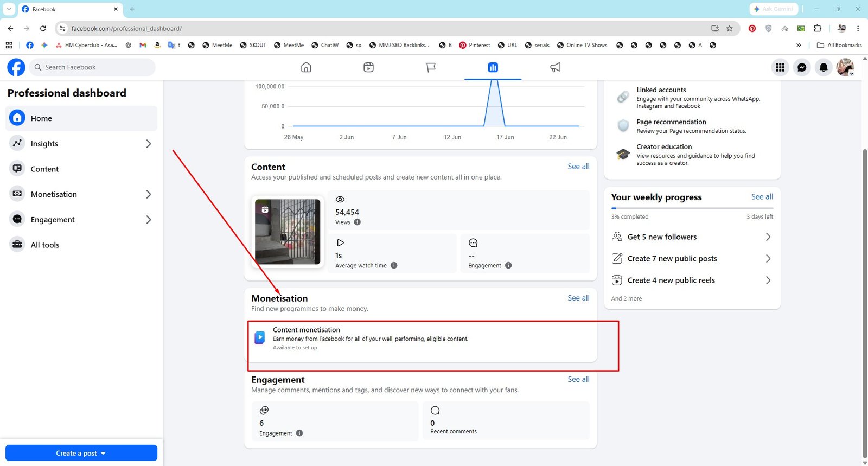Viewport: 868px width, 466px height.
Task: Open the Linked accounts item
Action: point(692,98)
